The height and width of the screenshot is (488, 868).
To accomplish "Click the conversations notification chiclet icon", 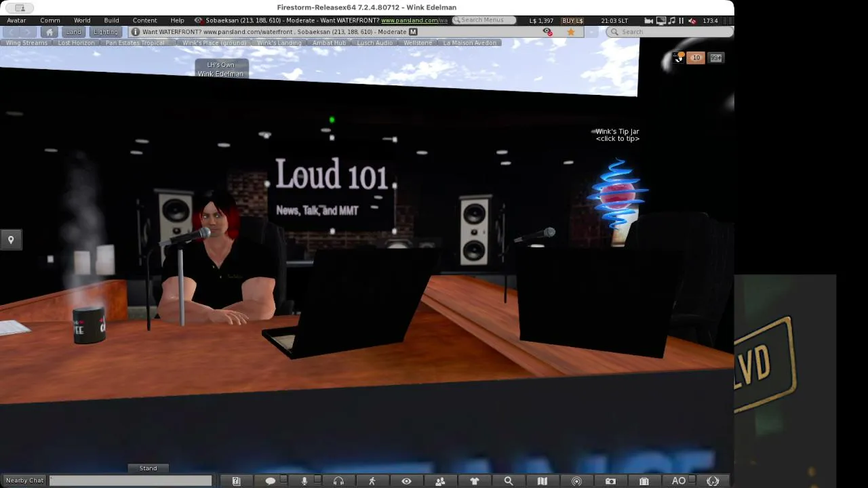I will pyautogui.click(x=678, y=58).
